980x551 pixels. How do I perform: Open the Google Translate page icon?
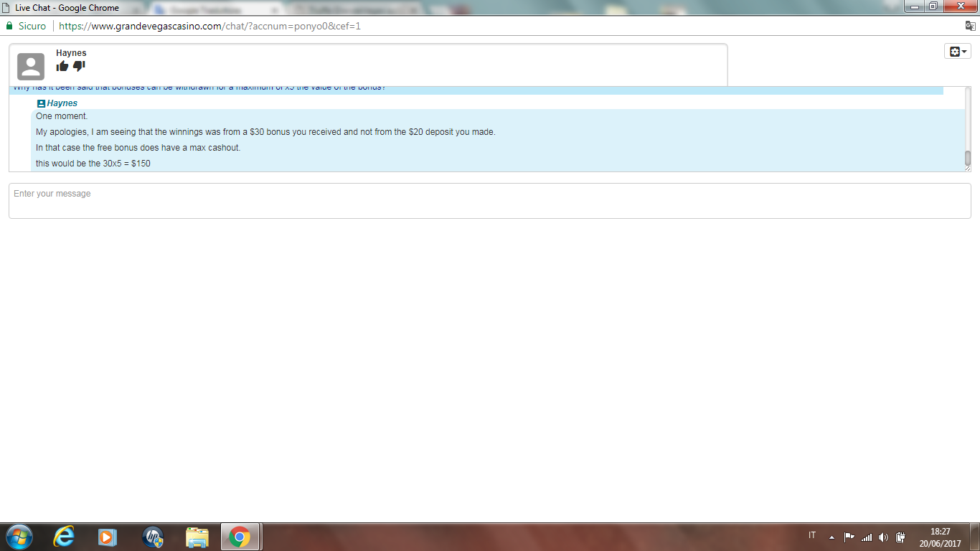pos(970,26)
